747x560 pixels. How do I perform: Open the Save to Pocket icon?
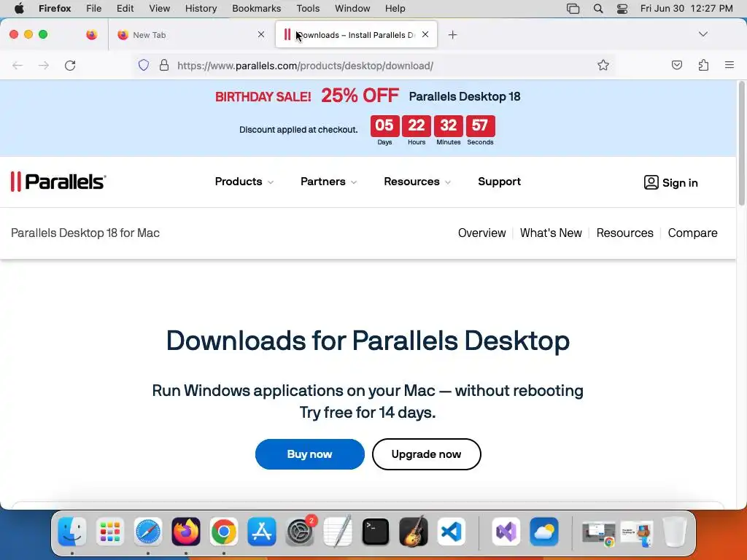point(676,65)
